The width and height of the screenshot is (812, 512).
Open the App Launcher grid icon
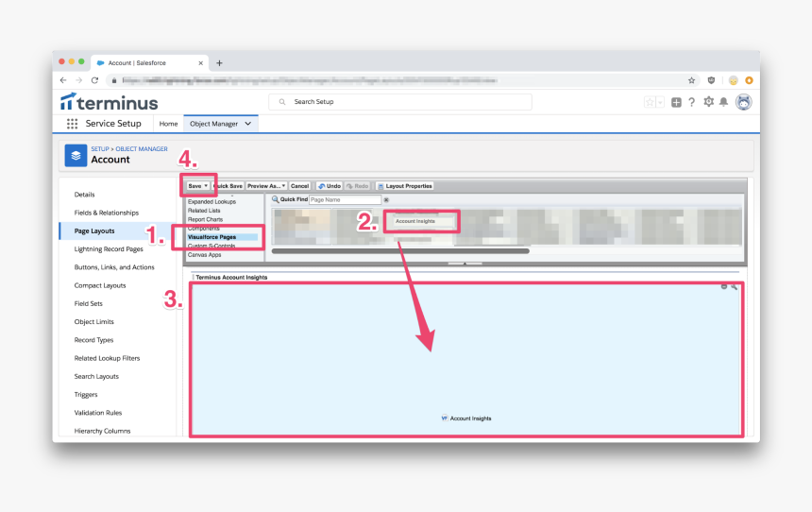tap(72, 124)
